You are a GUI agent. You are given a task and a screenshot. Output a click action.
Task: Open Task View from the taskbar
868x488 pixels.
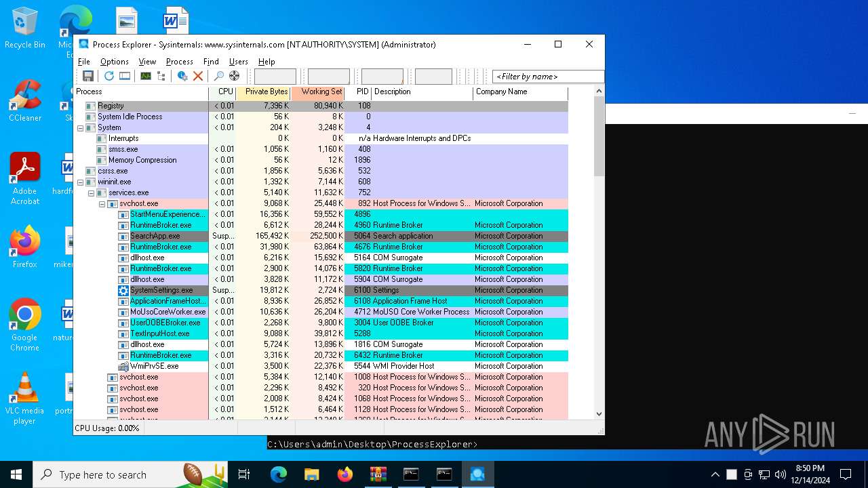click(244, 474)
